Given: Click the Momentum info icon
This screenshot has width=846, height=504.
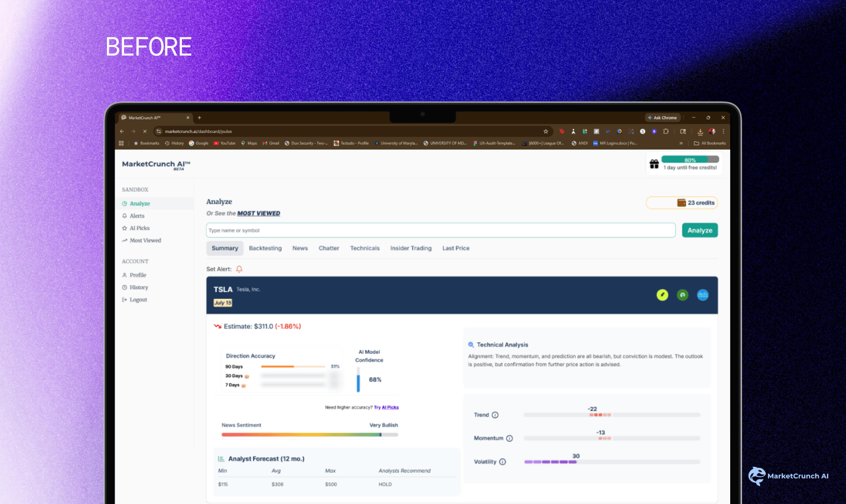Looking at the screenshot, I should tap(509, 438).
